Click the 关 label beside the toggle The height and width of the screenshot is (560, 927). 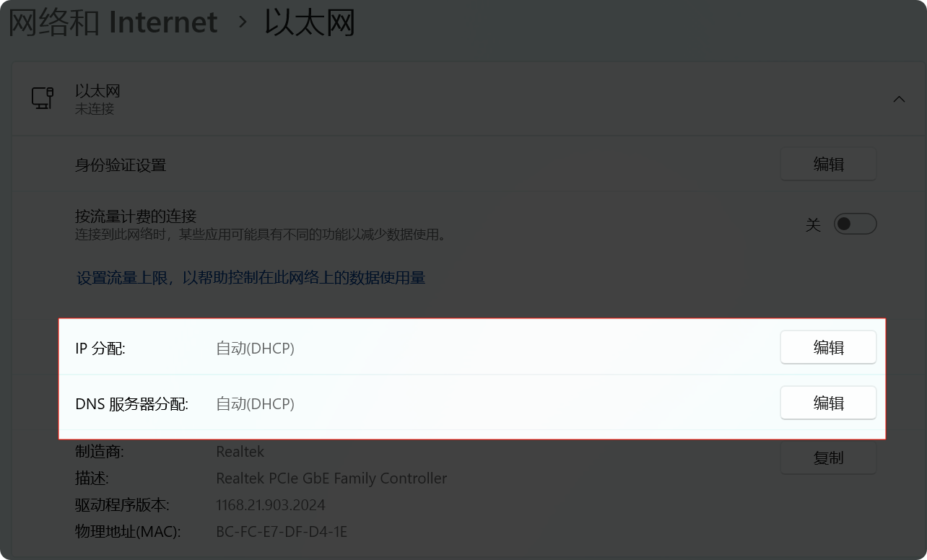813,224
